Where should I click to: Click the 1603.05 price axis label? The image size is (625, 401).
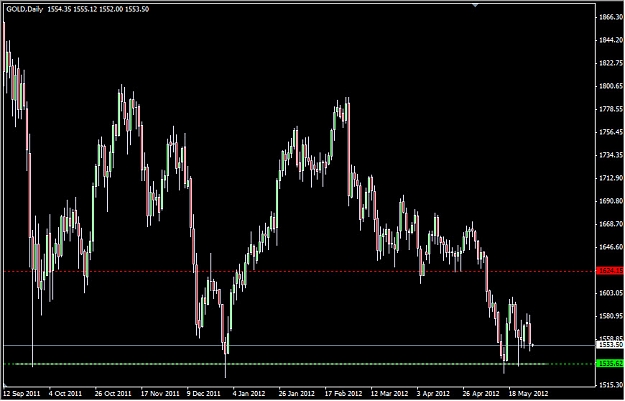pyautogui.click(x=611, y=293)
